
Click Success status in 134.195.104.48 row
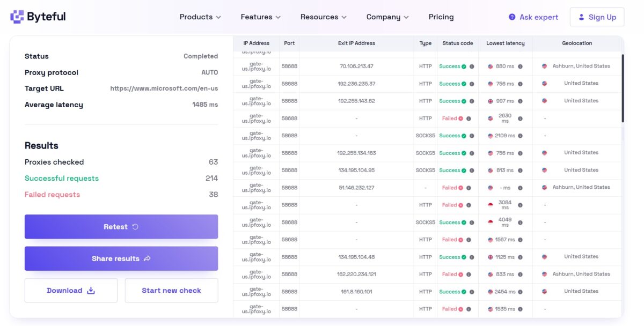(450, 257)
